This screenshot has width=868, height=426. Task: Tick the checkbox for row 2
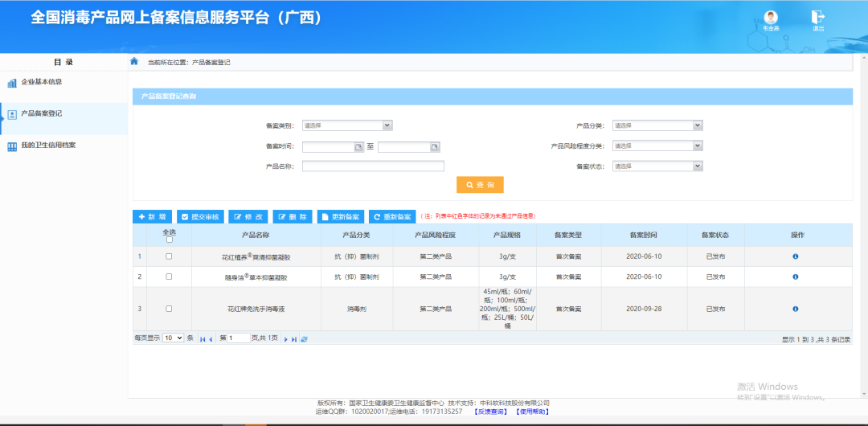click(169, 276)
